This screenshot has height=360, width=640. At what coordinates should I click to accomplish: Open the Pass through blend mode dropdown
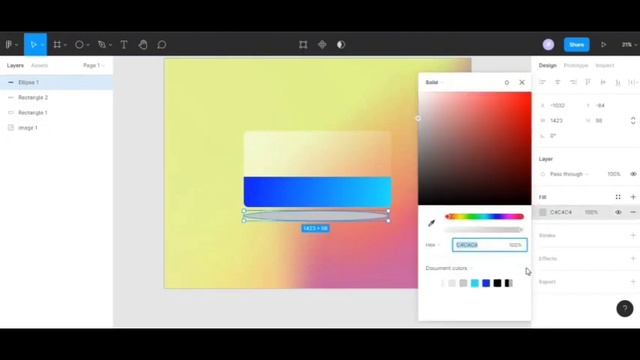(569, 174)
